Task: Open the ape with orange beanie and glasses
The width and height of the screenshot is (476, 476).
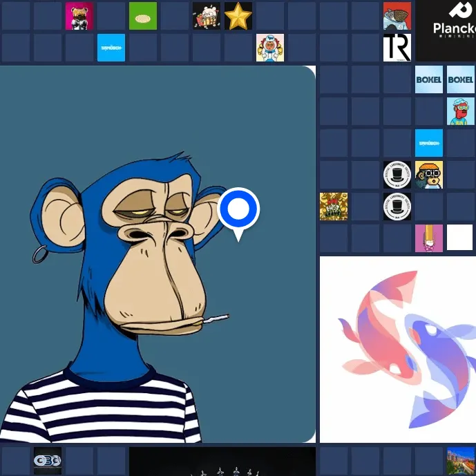Action: (429, 175)
